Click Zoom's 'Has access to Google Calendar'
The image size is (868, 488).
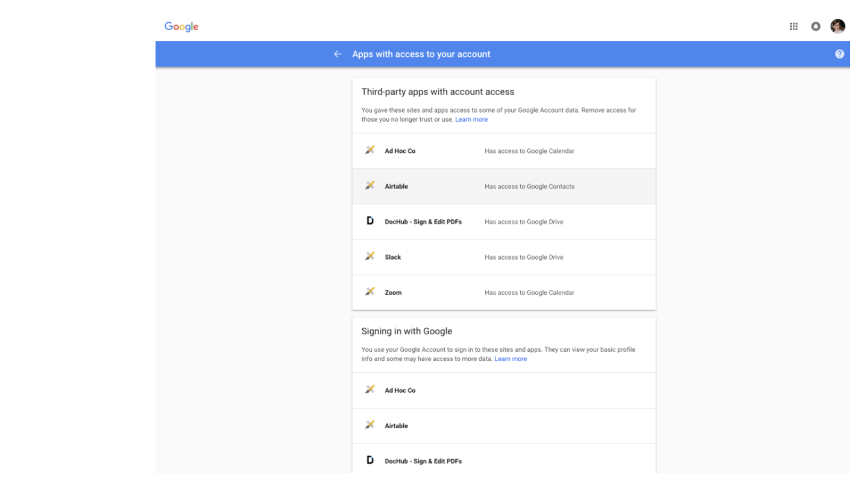(x=529, y=293)
